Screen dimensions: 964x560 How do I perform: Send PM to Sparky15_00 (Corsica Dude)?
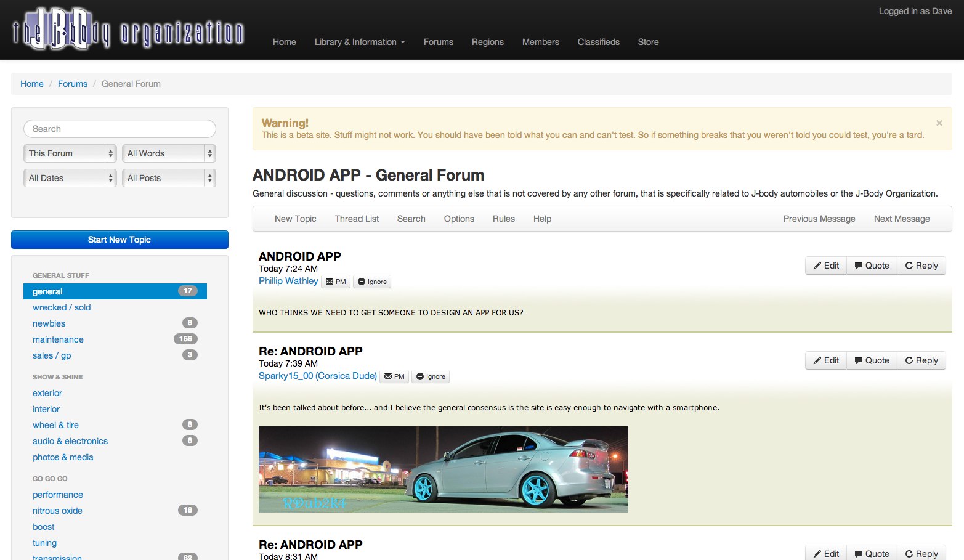pos(394,376)
